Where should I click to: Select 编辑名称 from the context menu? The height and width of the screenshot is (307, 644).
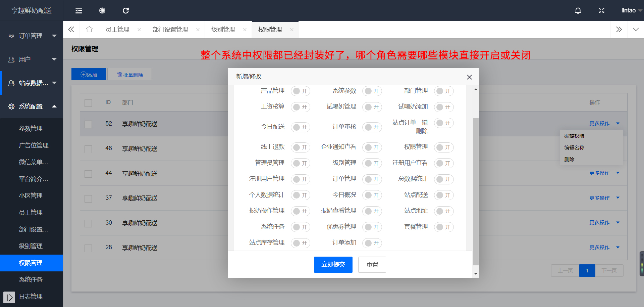(574, 147)
